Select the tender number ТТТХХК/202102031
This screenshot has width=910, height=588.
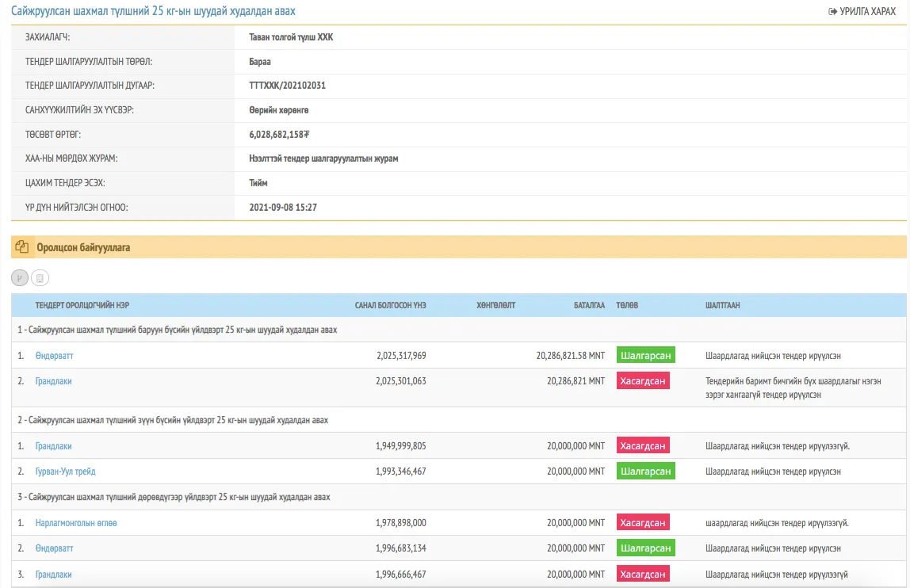[x=287, y=86]
